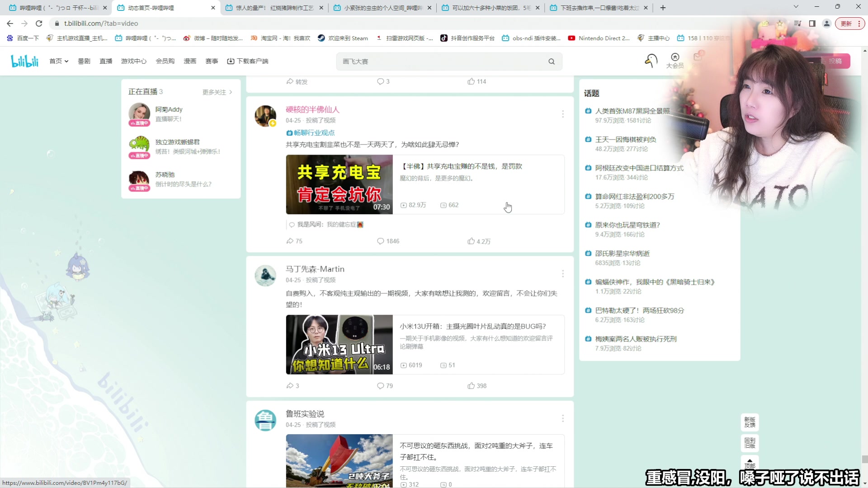Click 鲁班实验说 avatar
This screenshot has height=488, width=868.
265,421
